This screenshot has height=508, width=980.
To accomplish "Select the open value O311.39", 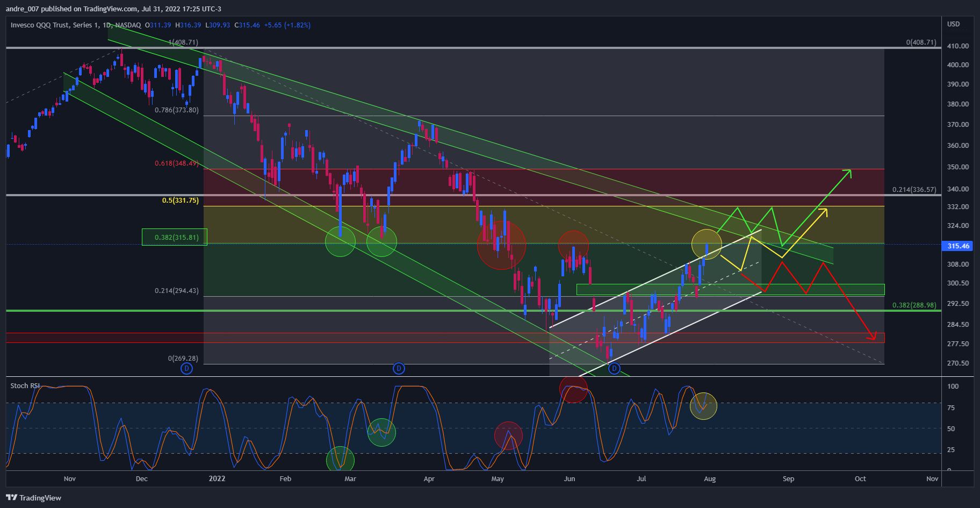I will (158, 25).
